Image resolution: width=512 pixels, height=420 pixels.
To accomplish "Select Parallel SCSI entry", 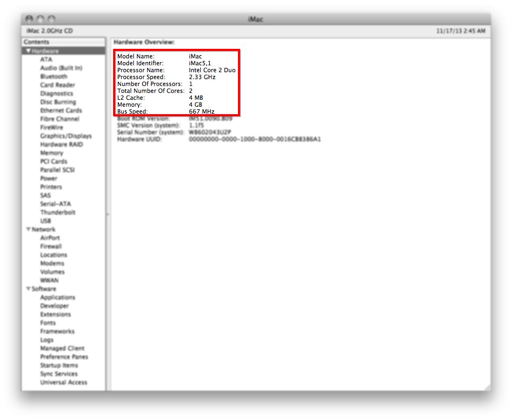I will [57, 170].
